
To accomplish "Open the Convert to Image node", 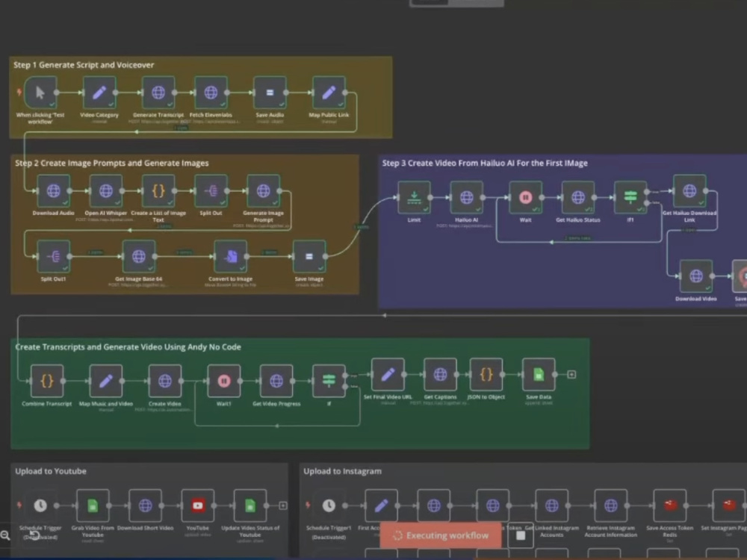I will (231, 257).
